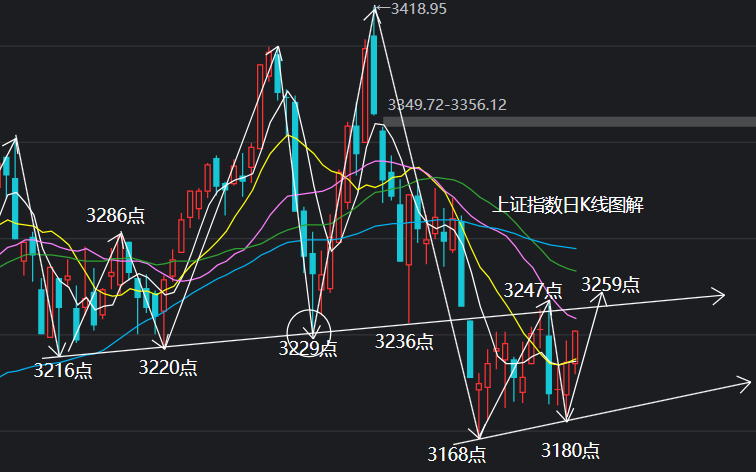The width and height of the screenshot is (756, 472).
Task: Click the 3418.95 peak price label
Action: click(x=418, y=9)
